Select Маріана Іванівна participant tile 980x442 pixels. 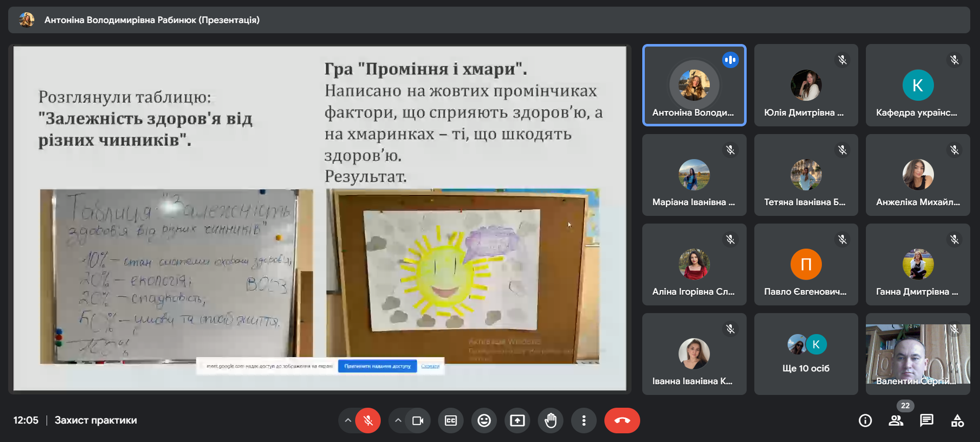[x=694, y=175]
